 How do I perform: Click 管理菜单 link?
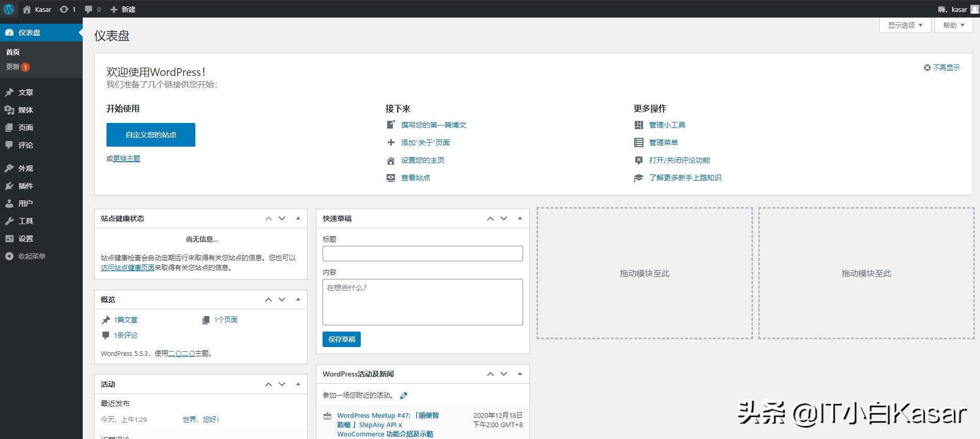click(x=664, y=143)
